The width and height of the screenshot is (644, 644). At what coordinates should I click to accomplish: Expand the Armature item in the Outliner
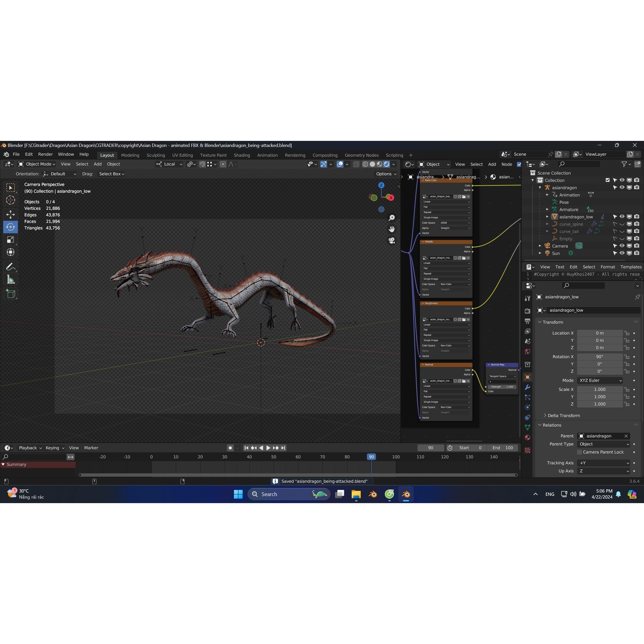click(547, 209)
